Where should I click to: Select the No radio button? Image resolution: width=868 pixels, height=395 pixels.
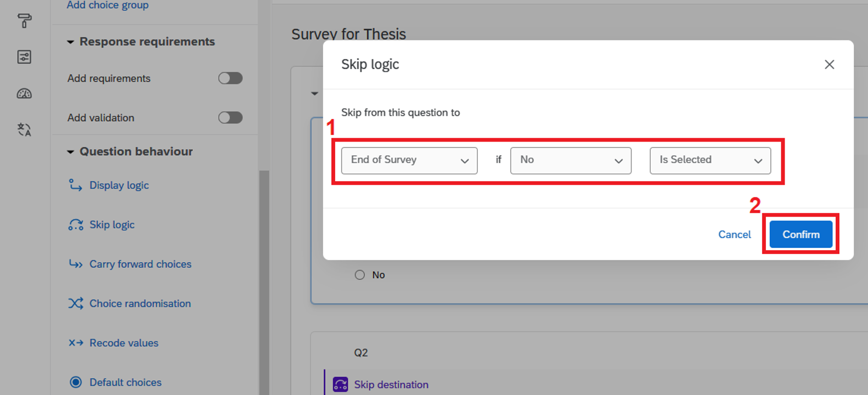click(x=359, y=275)
